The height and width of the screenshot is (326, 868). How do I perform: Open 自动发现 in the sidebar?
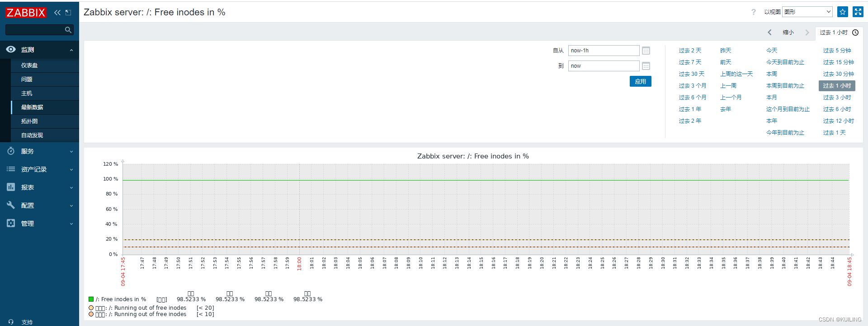[32, 135]
